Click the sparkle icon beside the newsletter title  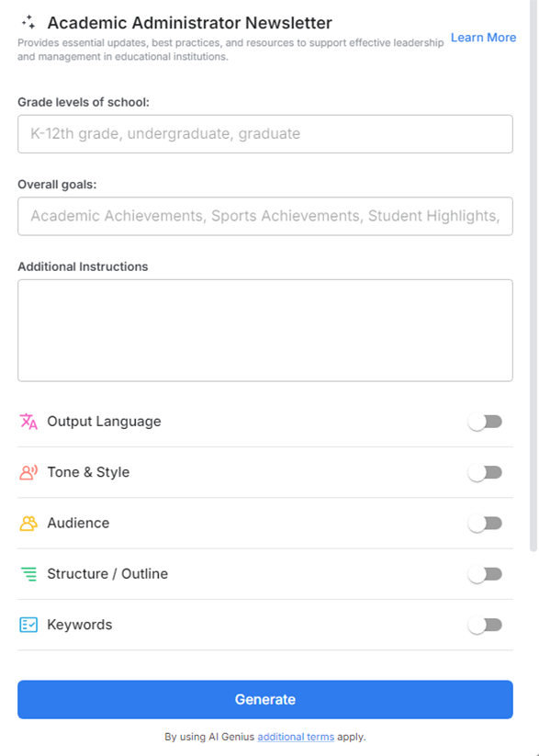click(29, 20)
